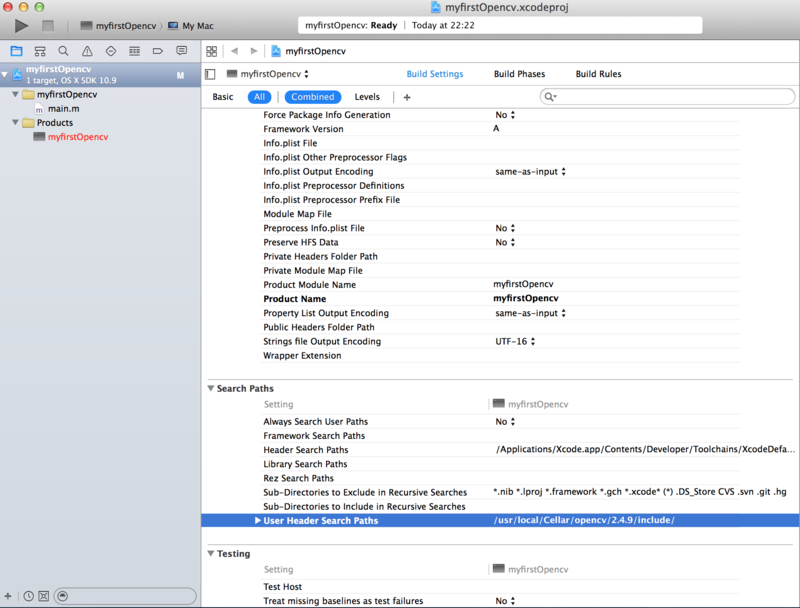Screen dimensions: 800x608
Task: Add a new file with the navigator plus button
Action: point(8,596)
